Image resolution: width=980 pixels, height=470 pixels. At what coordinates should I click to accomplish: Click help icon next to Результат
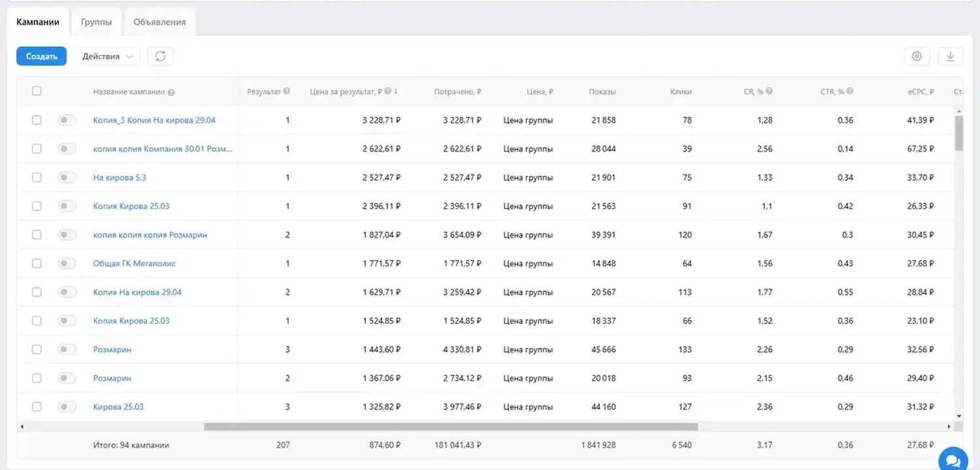[287, 91]
